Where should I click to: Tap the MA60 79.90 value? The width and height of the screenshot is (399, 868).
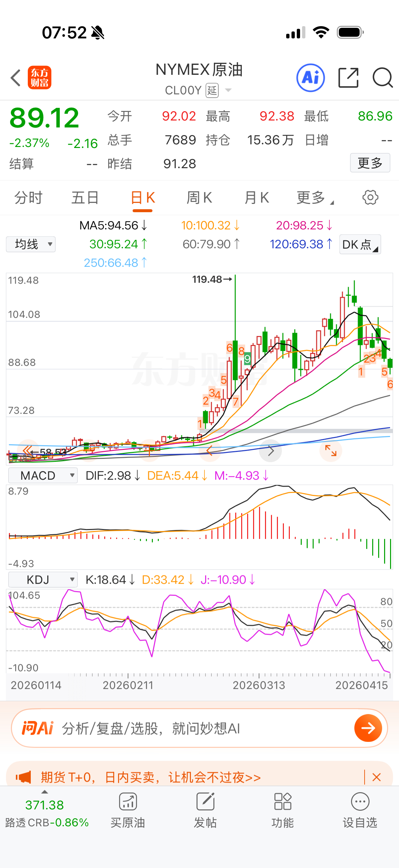pyautogui.click(x=211, y=244)
